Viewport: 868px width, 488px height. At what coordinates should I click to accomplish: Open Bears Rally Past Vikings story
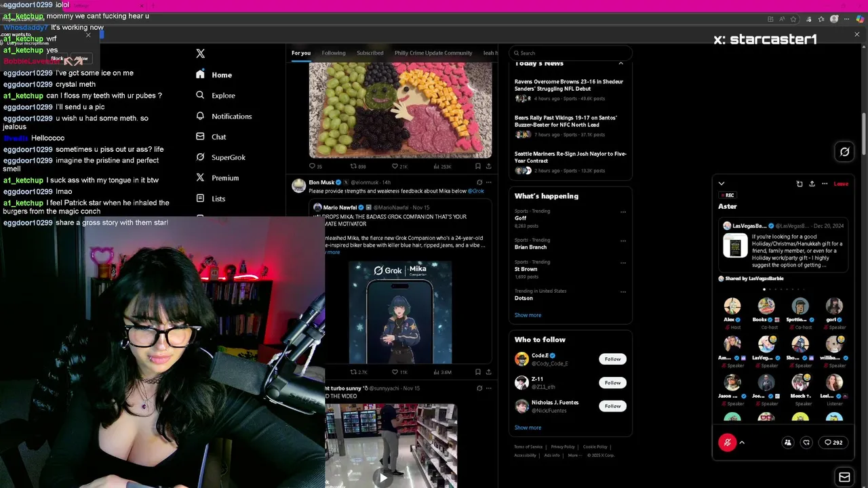click(x=570, y=126)
